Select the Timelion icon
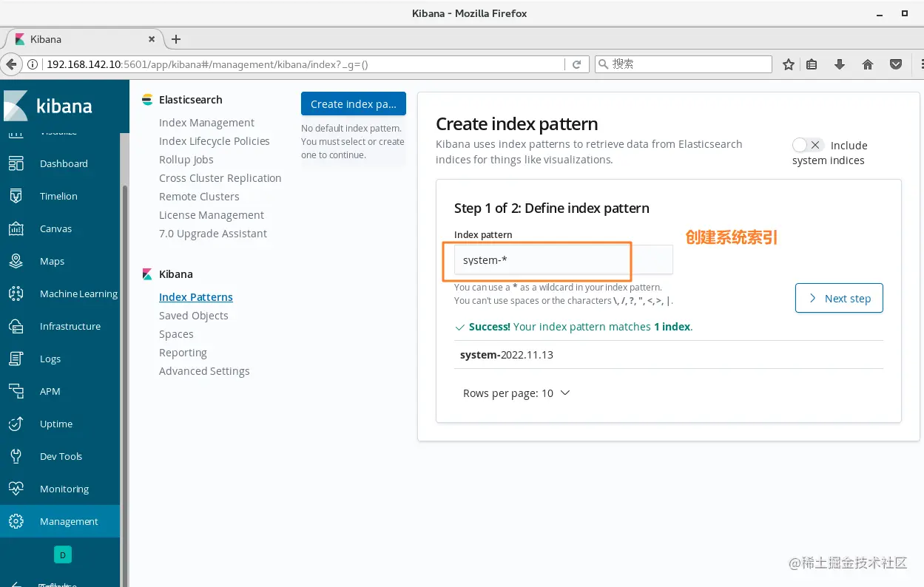The width and height of the screenshot is (924, 587). (16, 196)
